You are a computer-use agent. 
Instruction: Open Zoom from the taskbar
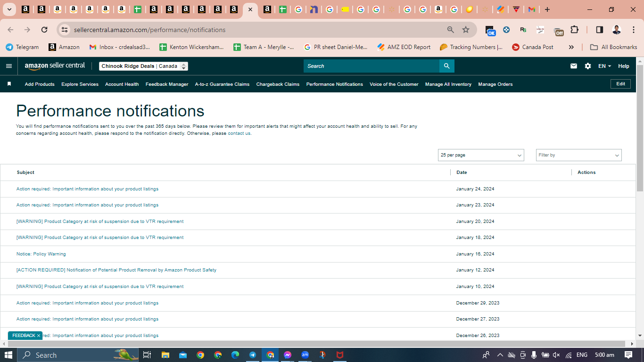pos(305,355)
